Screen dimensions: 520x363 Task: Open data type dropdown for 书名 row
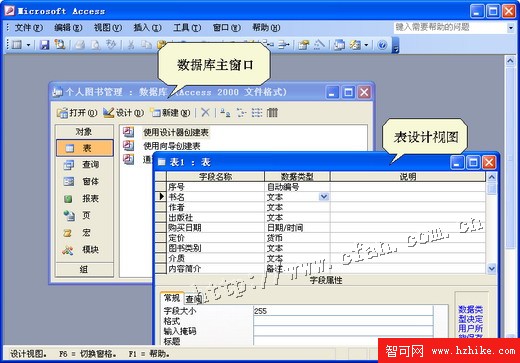pyautogui.click(x=324, y=197)
